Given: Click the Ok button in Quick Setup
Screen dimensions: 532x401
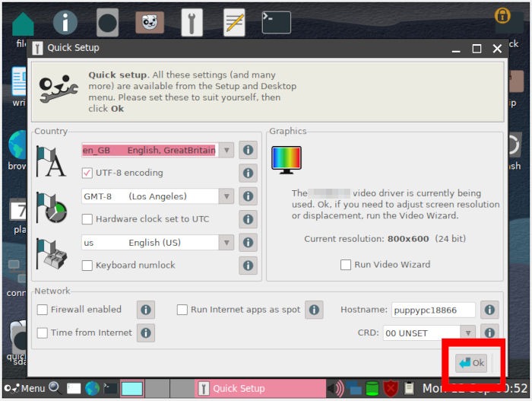Looking at the screenshot, I should click(x=471, y=363).
